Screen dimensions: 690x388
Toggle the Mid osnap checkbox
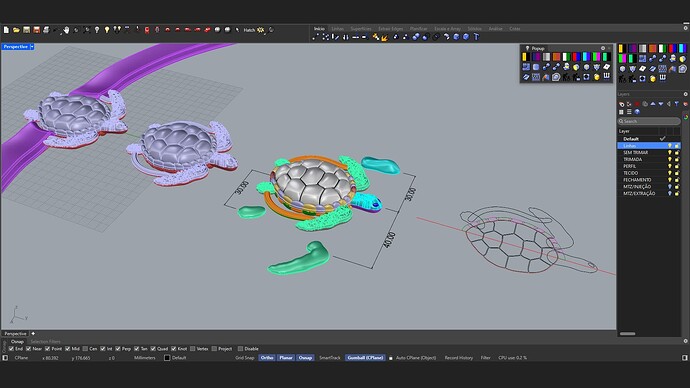point(67,348)
